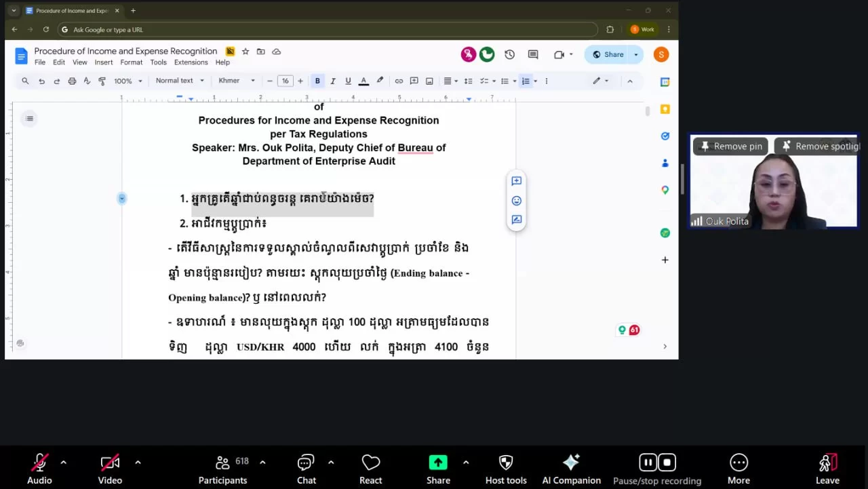This screenshot has height=489, width=868.
Task: Click the Remove pin button
Action: pyautogui.click(x=731, y=146)
